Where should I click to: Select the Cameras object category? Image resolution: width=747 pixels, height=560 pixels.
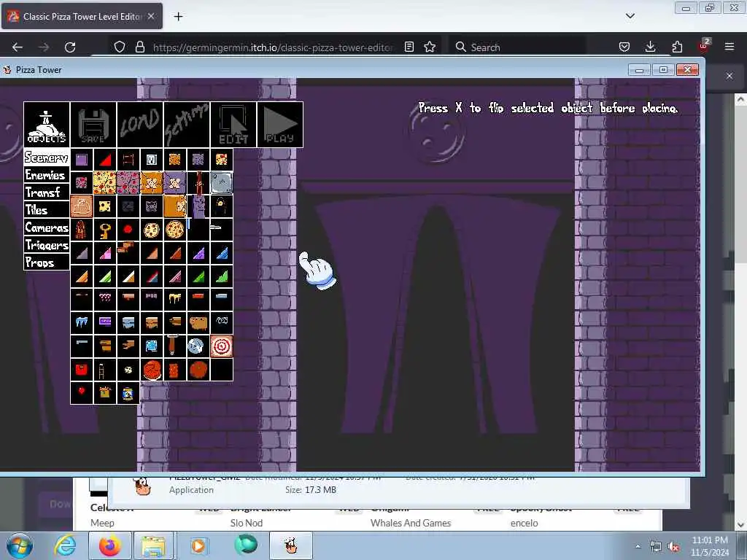(47, 227)
